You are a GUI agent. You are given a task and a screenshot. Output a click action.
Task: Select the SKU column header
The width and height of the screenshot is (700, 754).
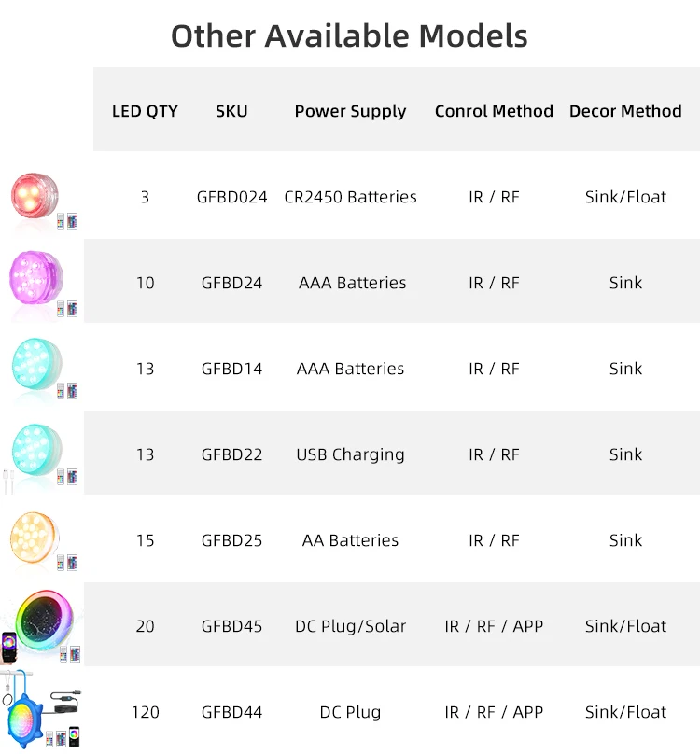231,111
